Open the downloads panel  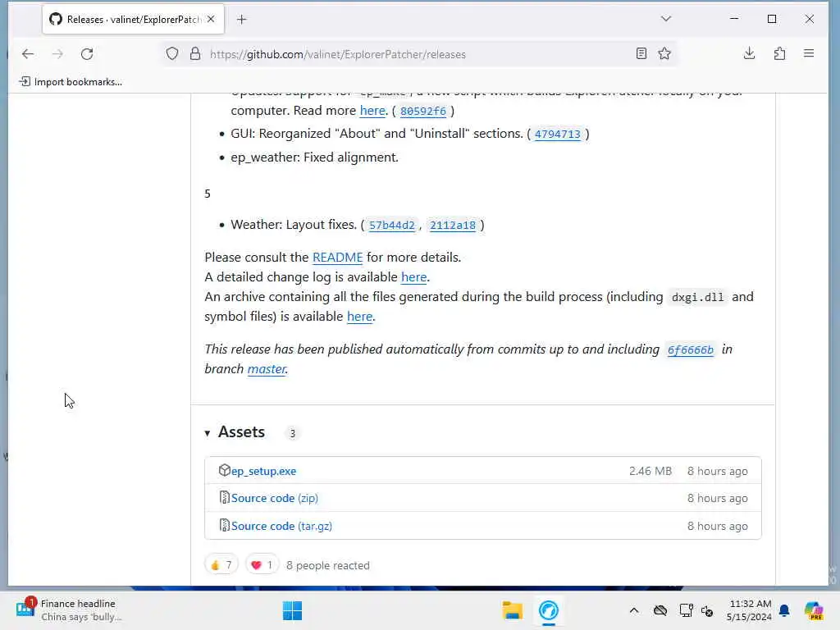(x=750, y=53)
